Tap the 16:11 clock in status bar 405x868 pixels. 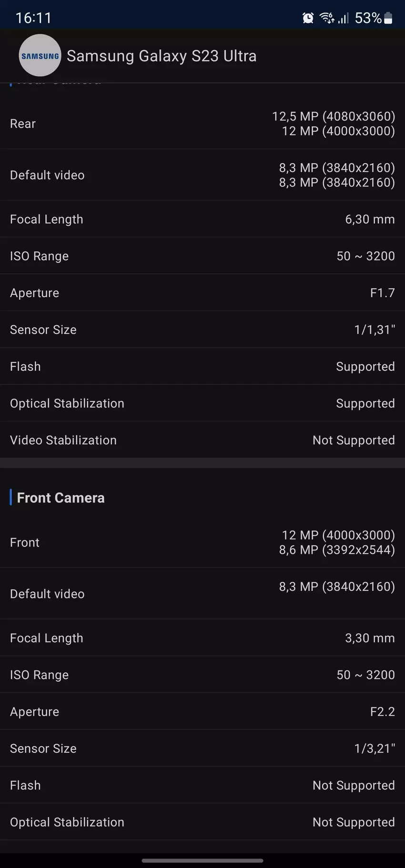coord(33,18)
